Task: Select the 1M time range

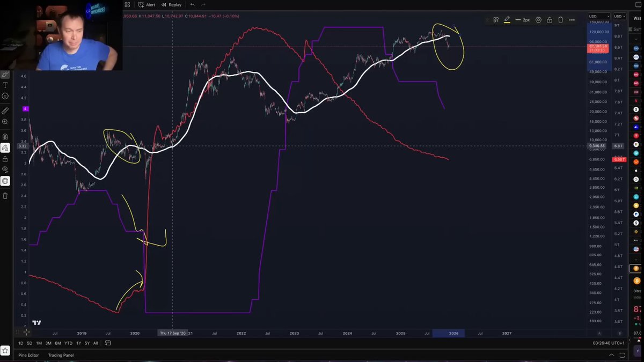Action: click(39, 343)
